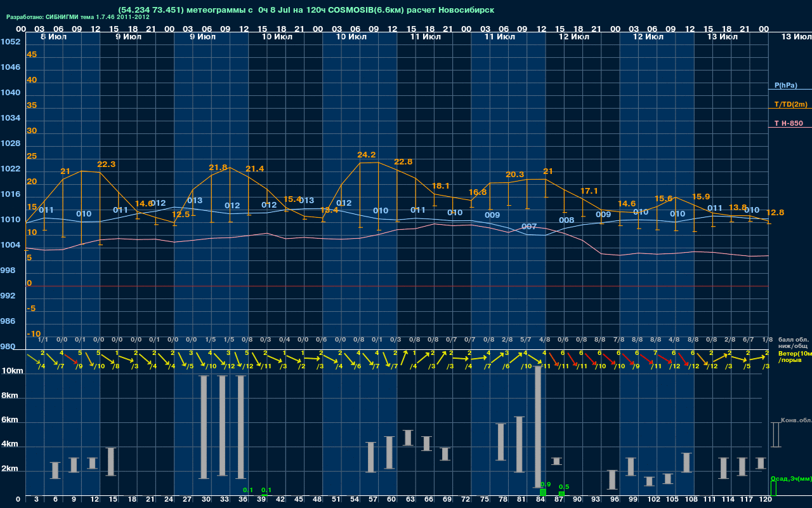Click the 1052 pressure axis value
Screen dimensions: 812x508
[x=10, y=42]
